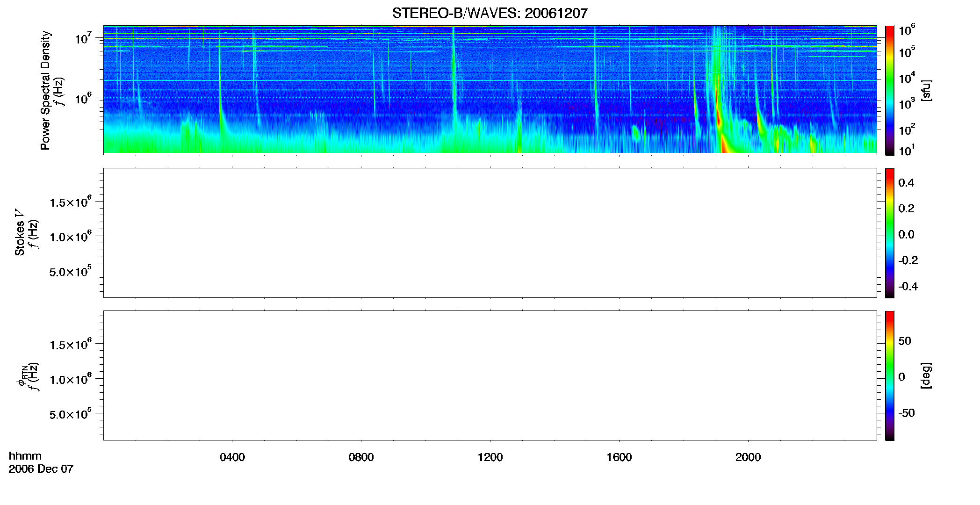Click the power spectral density colorbar
Viewport: 980px width, 505px height.
[889, 90]
